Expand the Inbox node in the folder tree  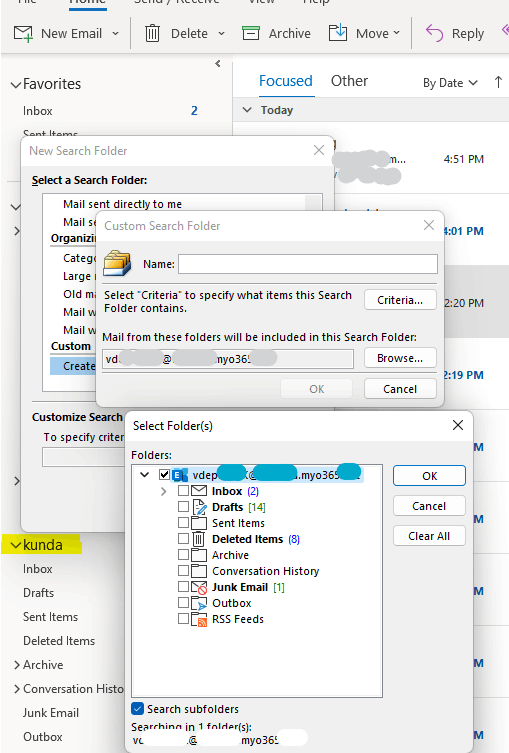[164, 491]
